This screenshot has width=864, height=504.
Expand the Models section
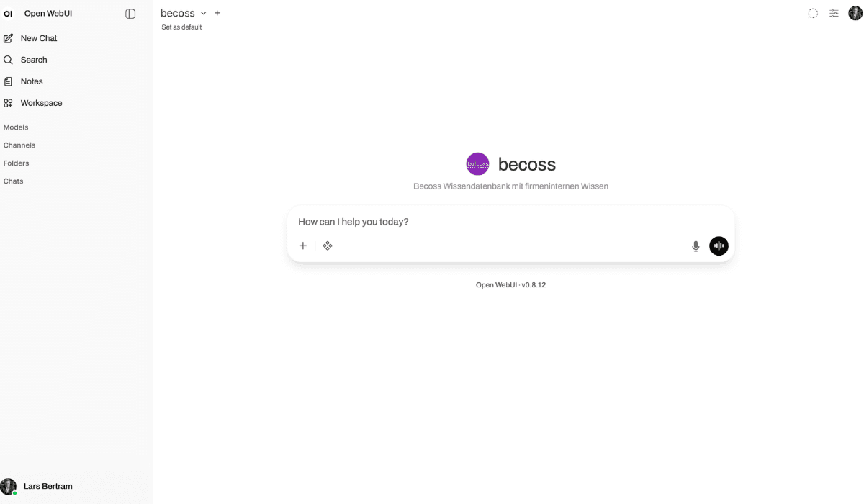(16, 127)
